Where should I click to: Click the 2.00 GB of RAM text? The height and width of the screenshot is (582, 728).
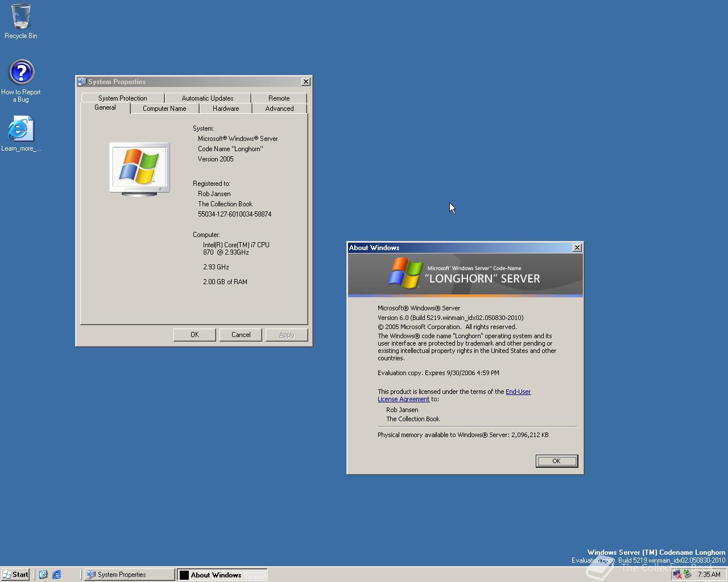225,282
